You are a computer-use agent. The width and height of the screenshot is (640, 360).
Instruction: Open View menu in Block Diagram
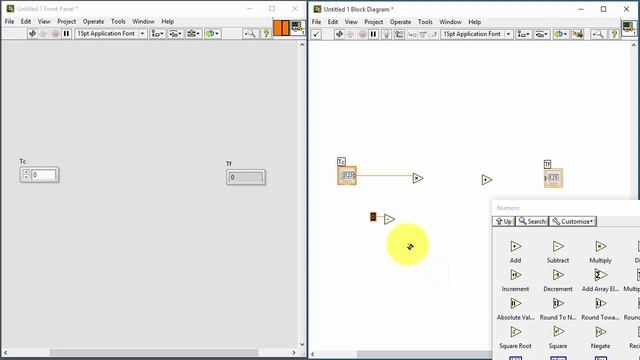[351, 22]
